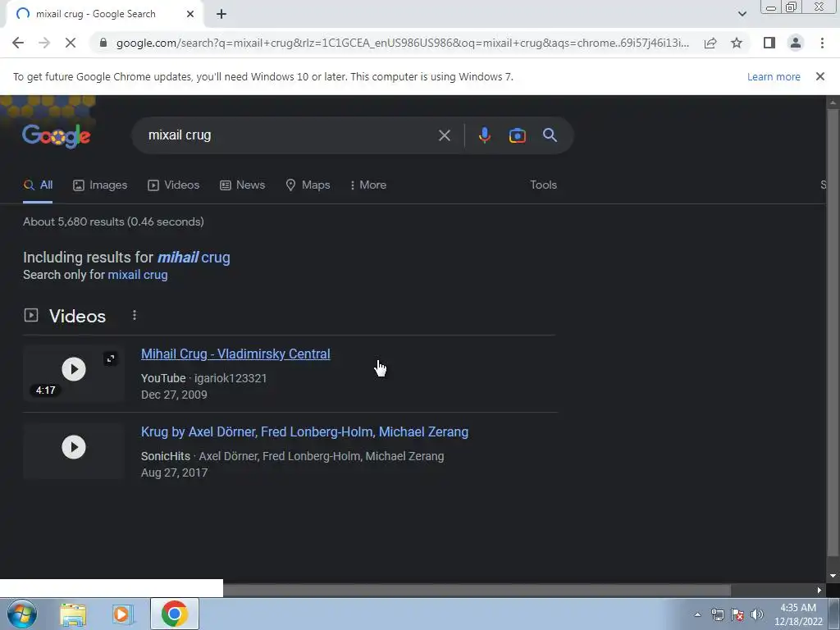
Task: Stop loading the page
Action: tap(71, 43)
